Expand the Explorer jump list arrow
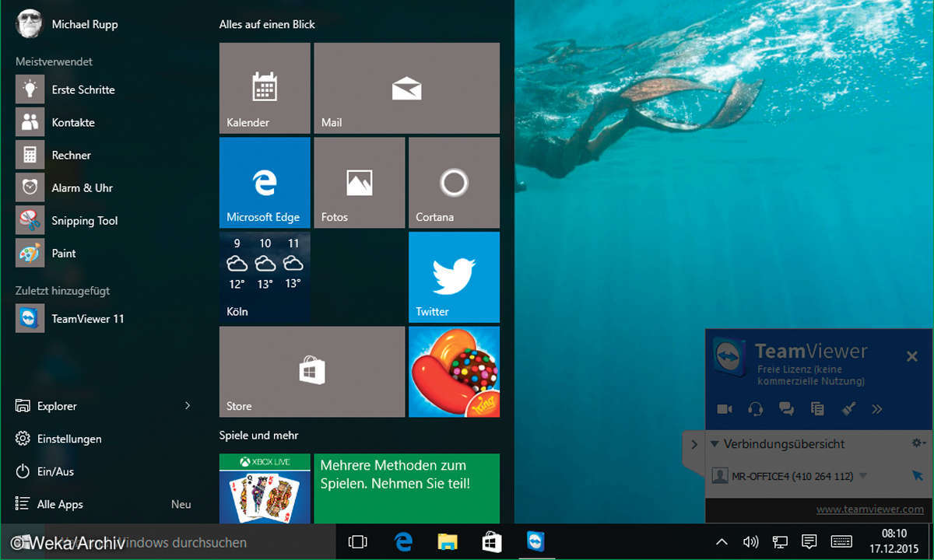The image size is (934, 560). point(188,405)
